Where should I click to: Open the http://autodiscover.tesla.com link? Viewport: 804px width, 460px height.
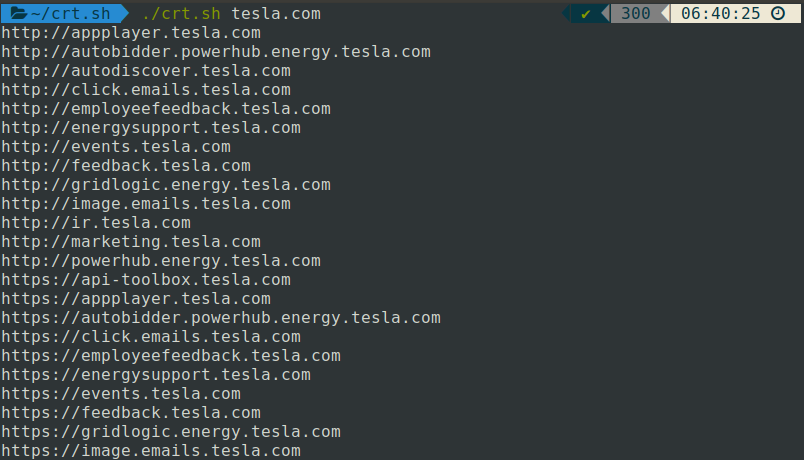[146, 71]
